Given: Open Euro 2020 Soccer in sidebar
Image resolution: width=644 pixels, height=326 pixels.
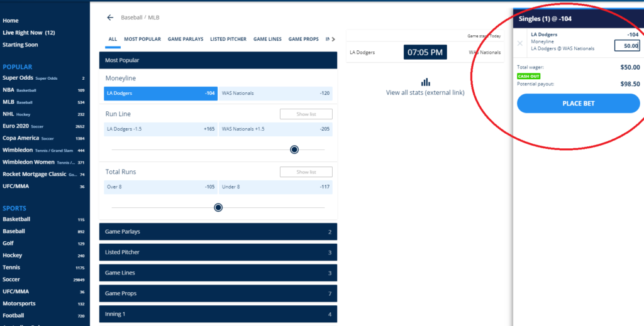Looking at the screenshot, I should click(x=43, y=126).
